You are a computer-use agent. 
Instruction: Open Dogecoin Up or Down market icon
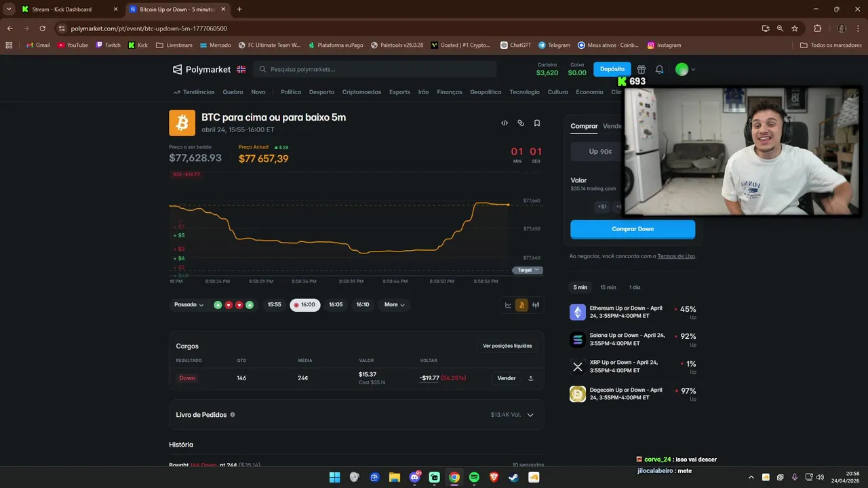tap(578, 394)
